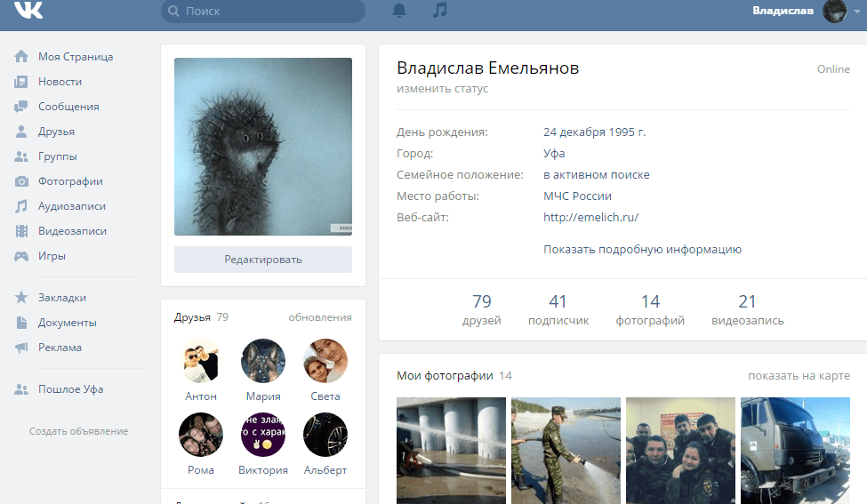This screenshot has width=867, height=504.
Task: Open Видеозаписи in the sidebar
Action: point(72,231)
